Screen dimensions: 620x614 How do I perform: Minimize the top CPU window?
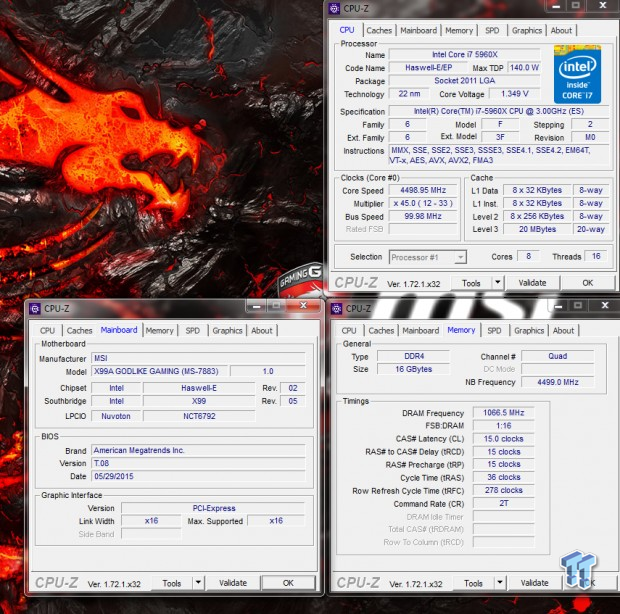point(556,6)
